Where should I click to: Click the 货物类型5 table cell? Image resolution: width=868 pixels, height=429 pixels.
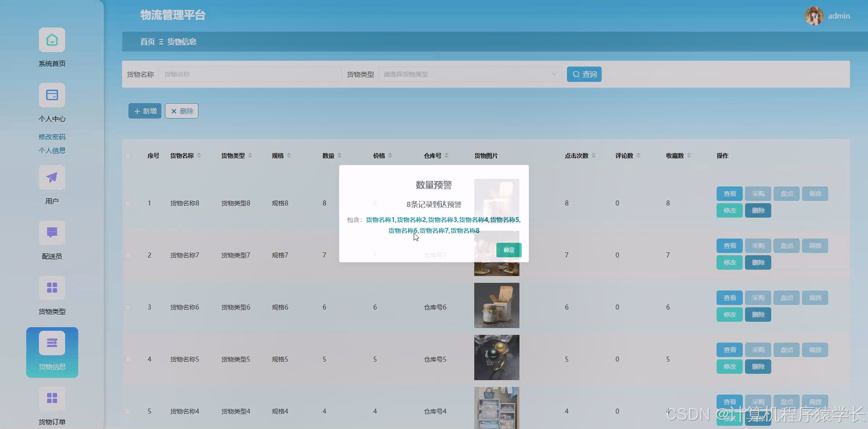[236, 359]
